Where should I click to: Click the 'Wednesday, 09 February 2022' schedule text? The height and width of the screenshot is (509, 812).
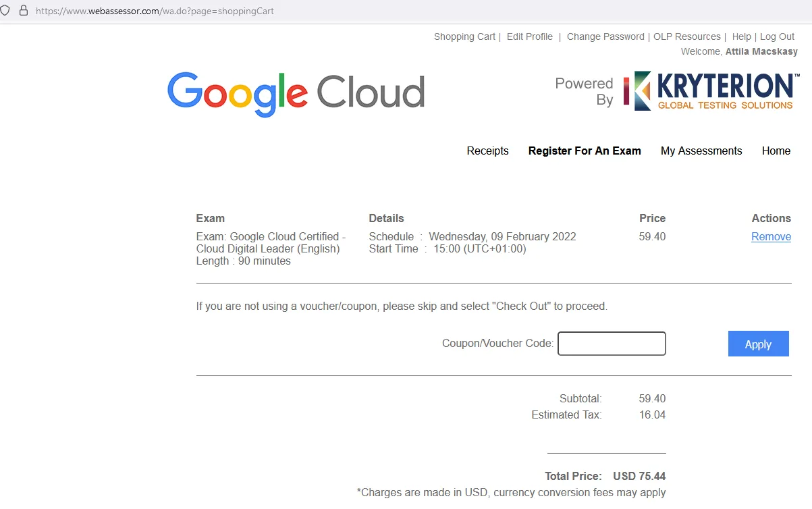point(502,236)
